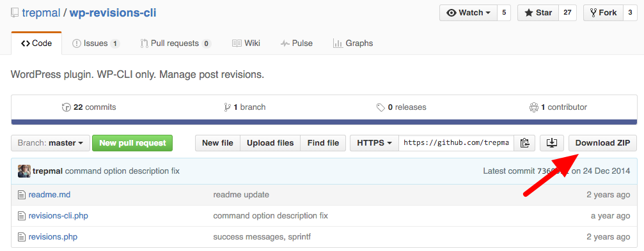Click the language bar under repository stats
644x251 pixels.
324,122
